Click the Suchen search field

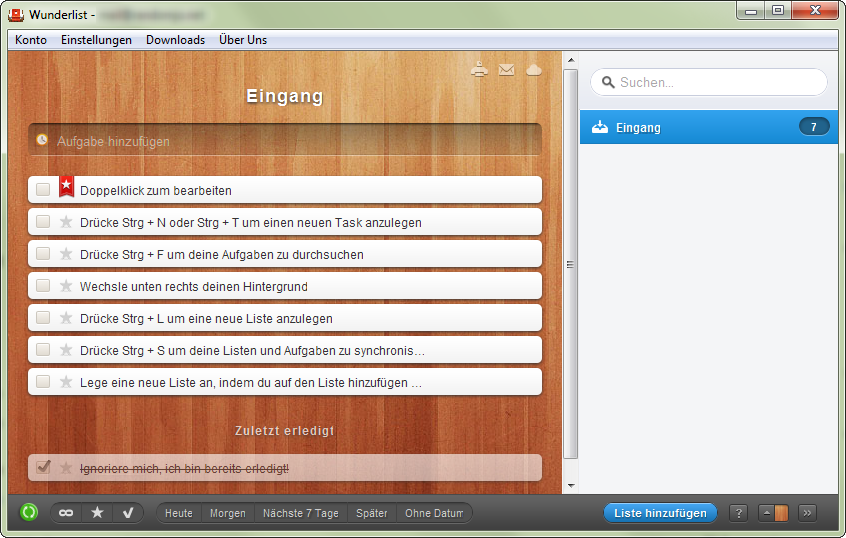(708, 82)
